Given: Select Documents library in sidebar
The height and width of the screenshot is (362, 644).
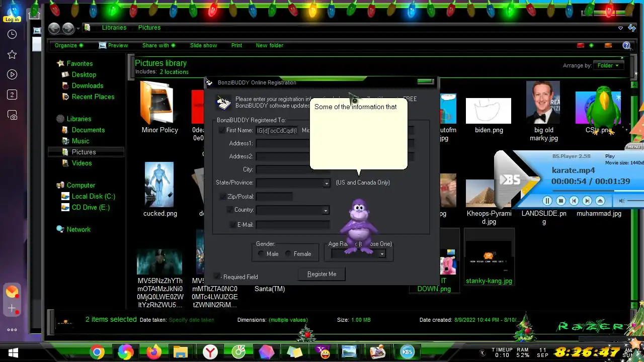Looking at the screenshot, I should coord(88,130).
